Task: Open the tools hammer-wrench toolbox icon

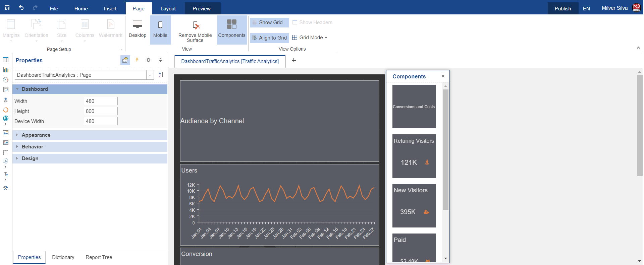Action: pyautogui.click(x=6, y=188)
